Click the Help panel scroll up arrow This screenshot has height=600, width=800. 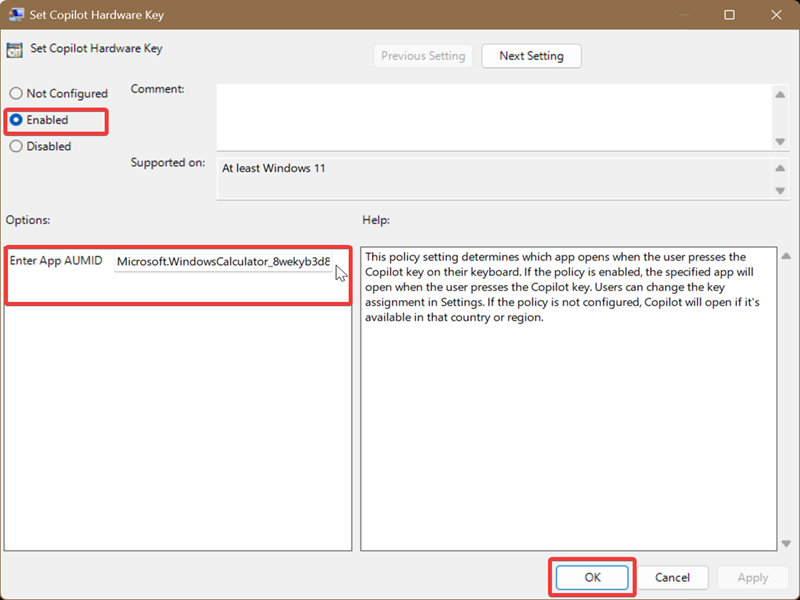coord(786,256)
